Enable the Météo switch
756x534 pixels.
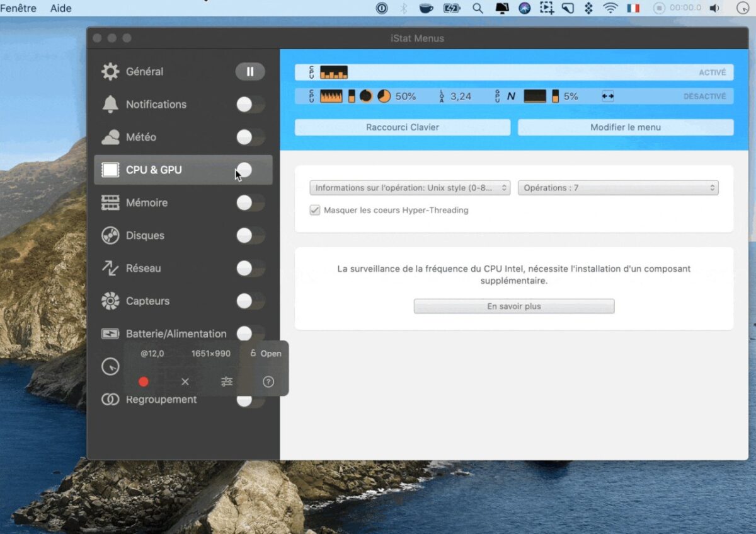click(x=250, y=137)
